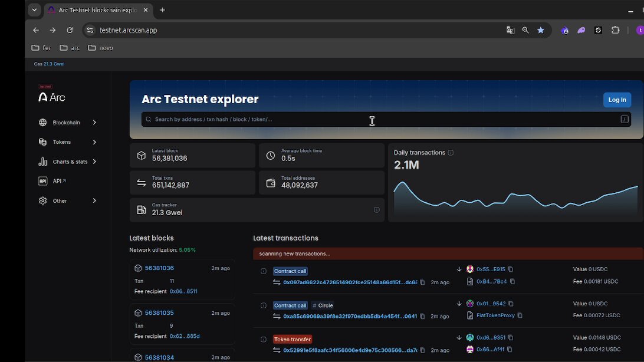Open the Gas tracker info icon

(x=376, y=210)
